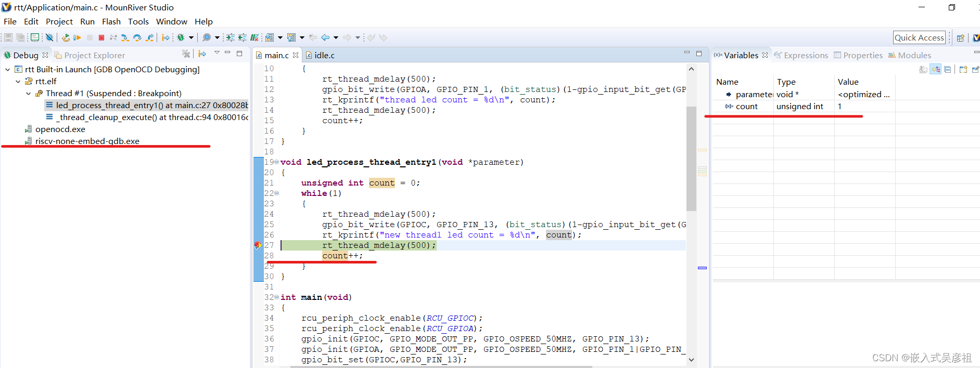Click Collapse All in Variables view
This screenshot has height=368, width=980.
[x=948, y=69]
